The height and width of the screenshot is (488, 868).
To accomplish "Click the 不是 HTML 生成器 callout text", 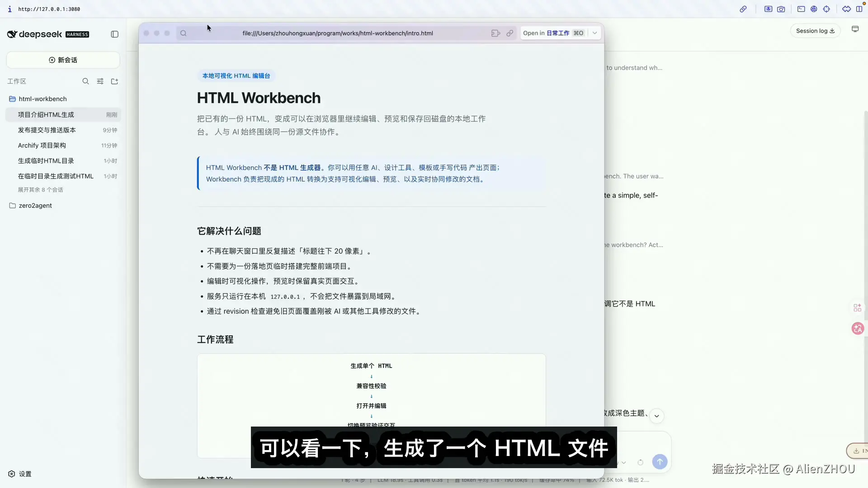I will (292, 168).
